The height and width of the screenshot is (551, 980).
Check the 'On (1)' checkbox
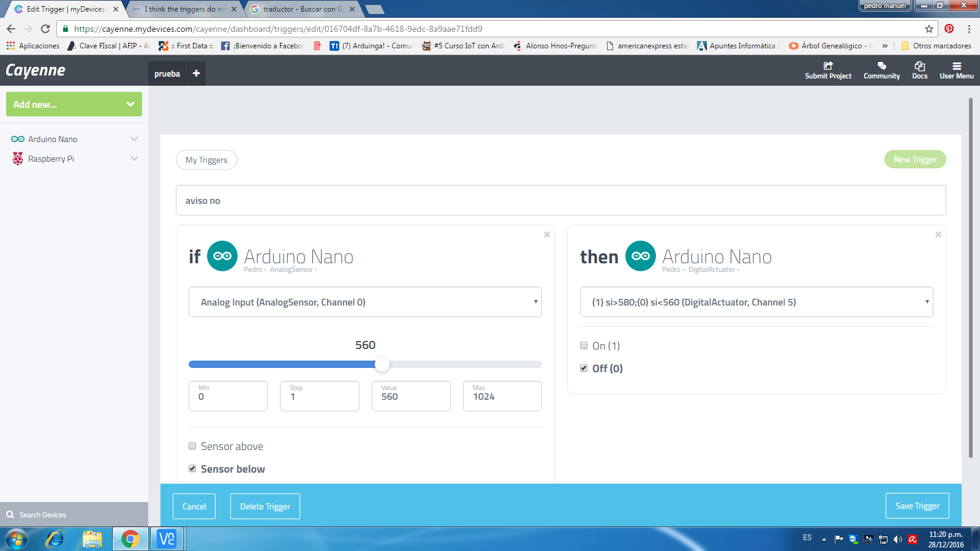point(584,346)
